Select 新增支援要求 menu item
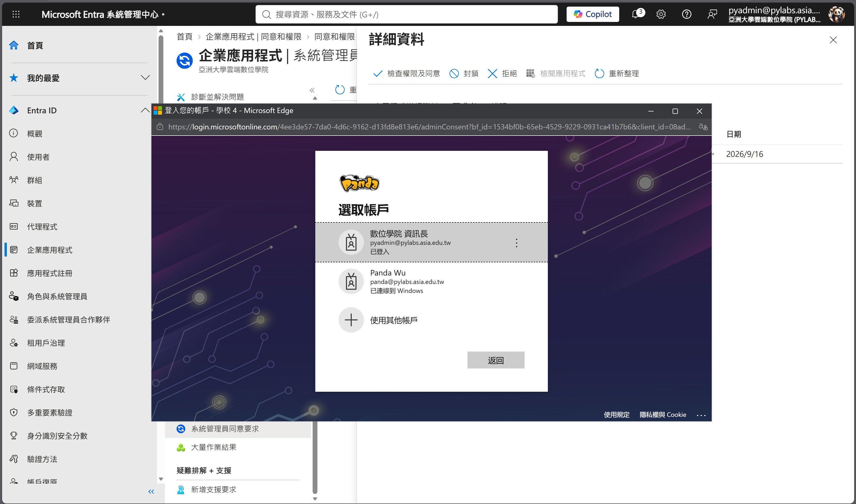 coord(213,489)
